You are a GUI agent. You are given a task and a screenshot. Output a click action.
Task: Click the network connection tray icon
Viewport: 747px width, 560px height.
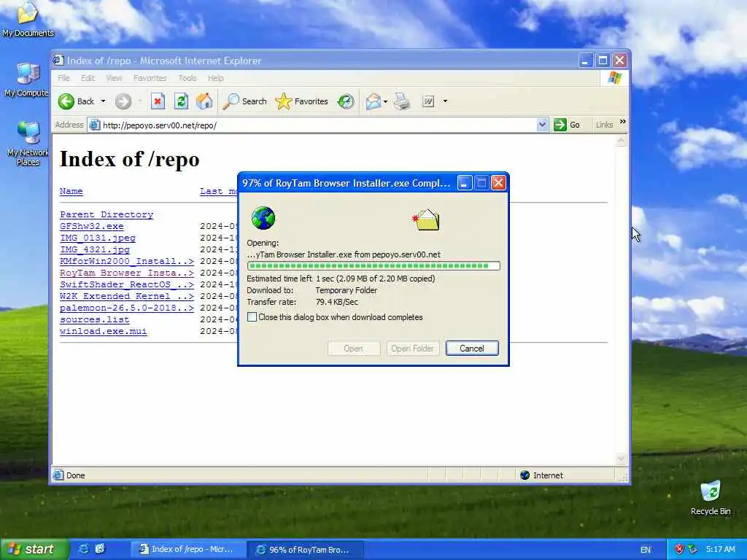[693, 550]
